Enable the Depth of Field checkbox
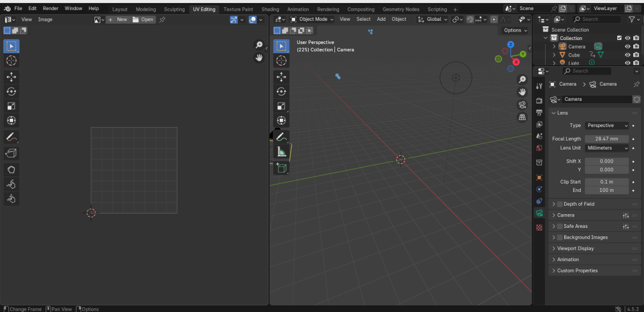The height and width of the screenshot is (312, 644). [x=559, y=204]
